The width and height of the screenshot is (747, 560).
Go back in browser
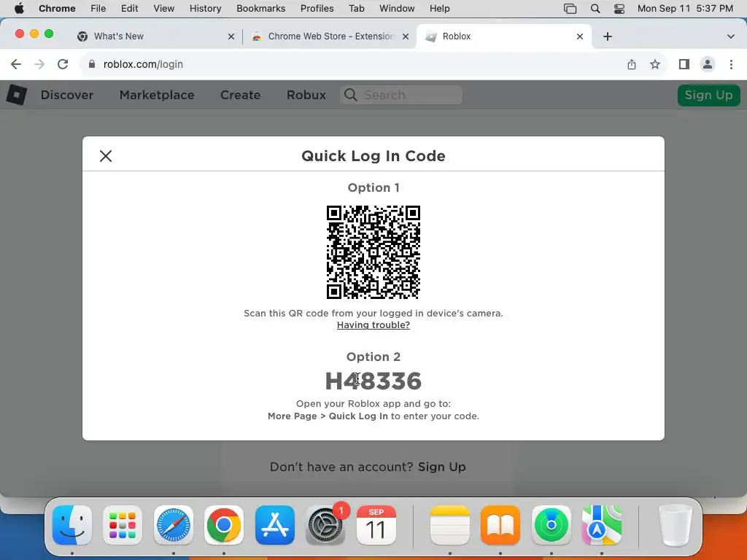click(16, 64)
